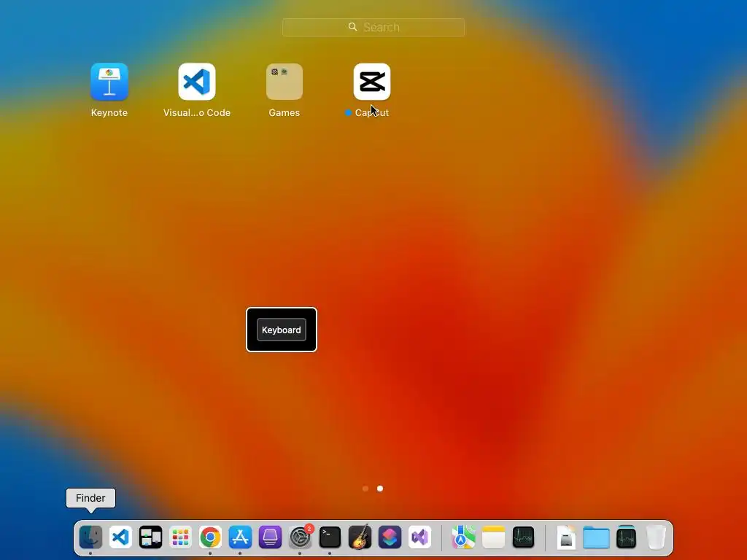Switch to the first Launchpad page dot
The image size is (747, 560).
365,489
